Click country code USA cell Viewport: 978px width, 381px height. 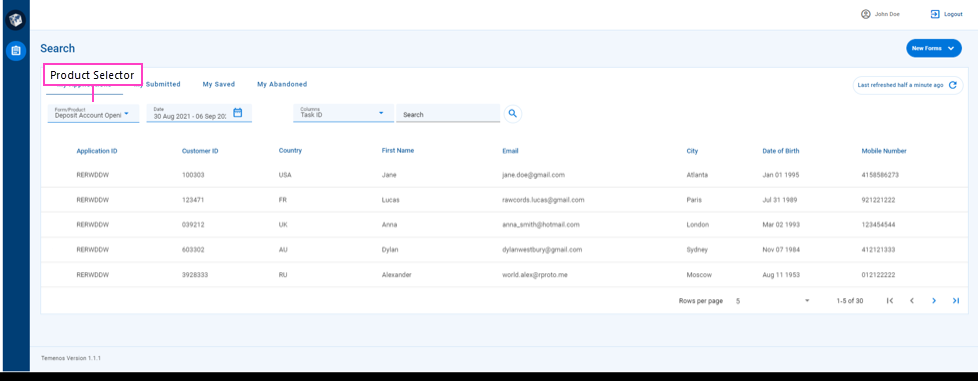(284, 175)
